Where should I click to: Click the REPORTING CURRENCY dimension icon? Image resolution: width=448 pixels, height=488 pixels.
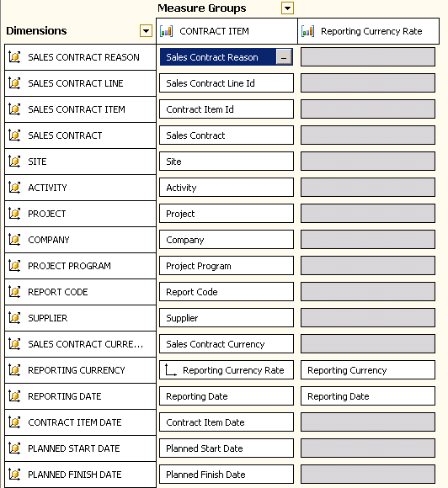click(14, 369)
